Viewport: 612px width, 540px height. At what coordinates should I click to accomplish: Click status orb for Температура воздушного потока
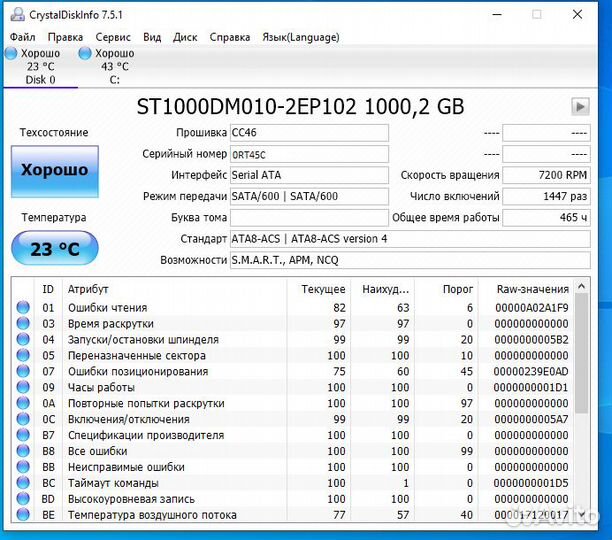[x=23, y=515]
